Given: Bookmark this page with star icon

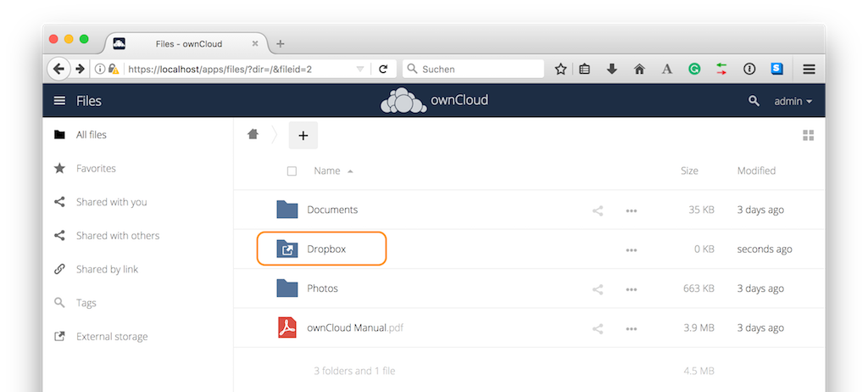Looking at the screenshot, I should point(561,69).
